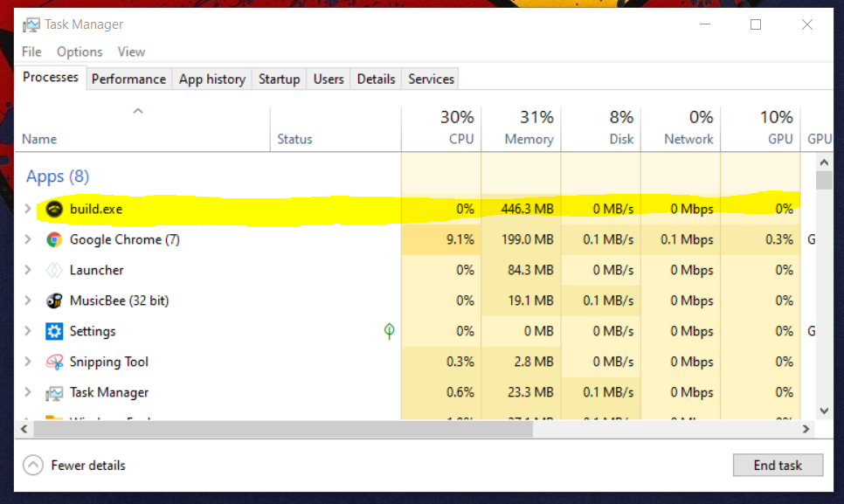Click the vertical scrollbar up arrow
Viewport: 844px width, 504px height.
(824, 162)
